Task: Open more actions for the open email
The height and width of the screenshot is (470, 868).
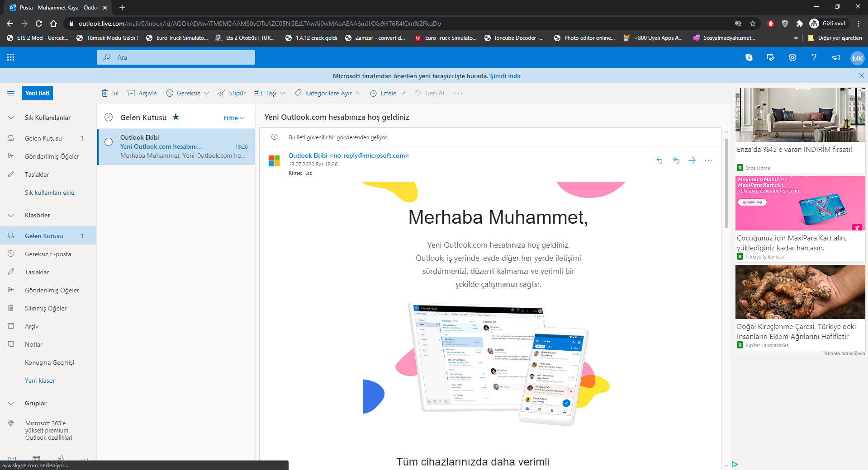Action: (708, 160)
